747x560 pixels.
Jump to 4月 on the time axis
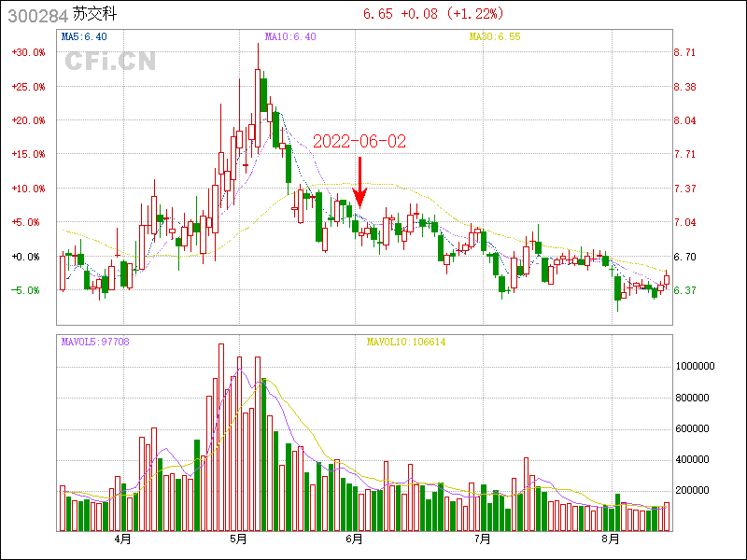click(122, 539)
